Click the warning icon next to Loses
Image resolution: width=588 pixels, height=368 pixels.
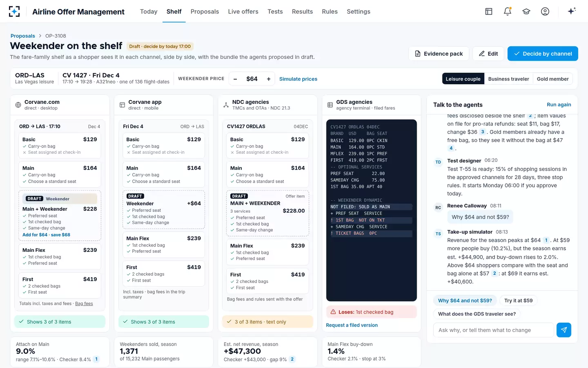pyautogui.click(x=333, y=312)
